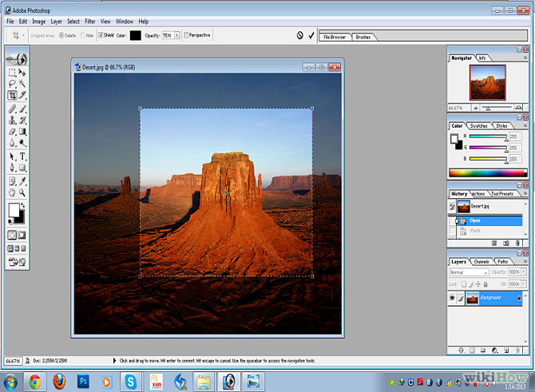Hide the Background layer eye icon
This screenshot has height=392, width=535.
click(452, 298)
